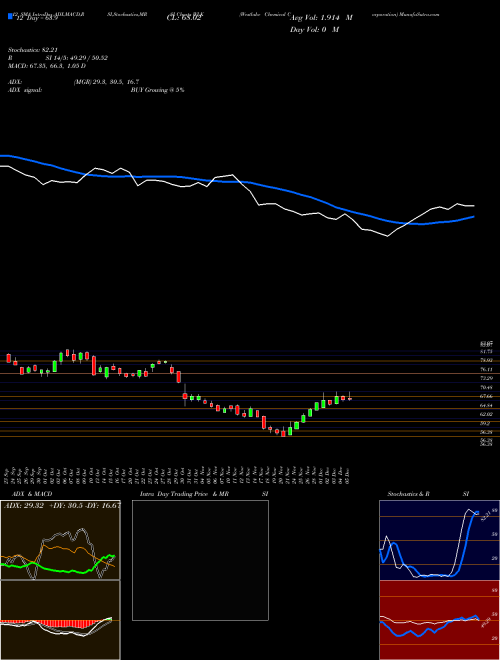Click the 'Intra Day Trading Price & MR SI' title
This screenshot has height=660, width=500.
(x=204, y=494)
